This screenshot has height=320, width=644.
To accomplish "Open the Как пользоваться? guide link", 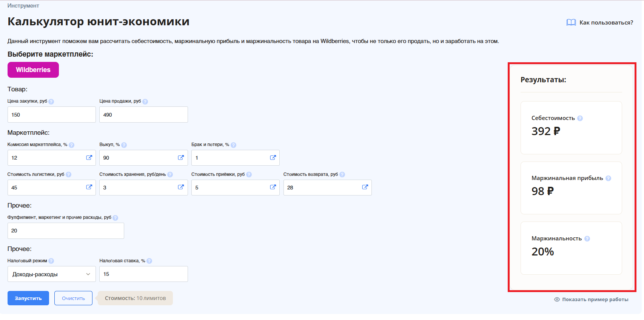I will 600,23.
